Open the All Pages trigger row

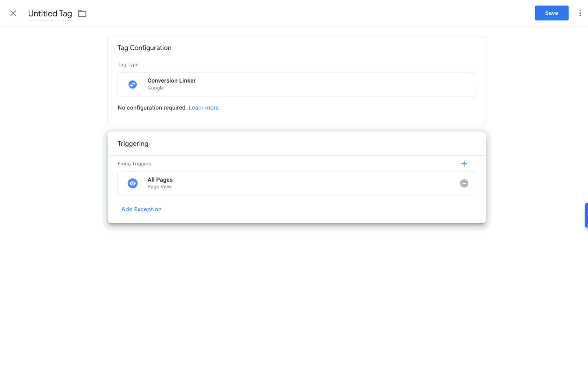click(x=296, y=183)
